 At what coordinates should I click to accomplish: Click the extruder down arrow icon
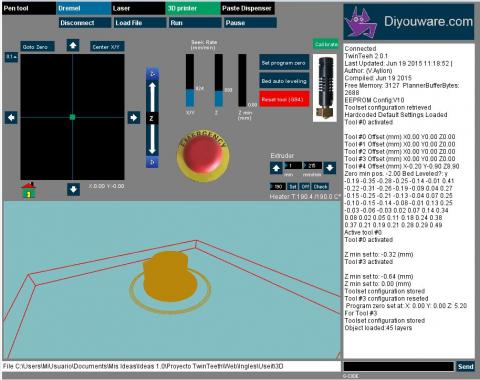330,168
